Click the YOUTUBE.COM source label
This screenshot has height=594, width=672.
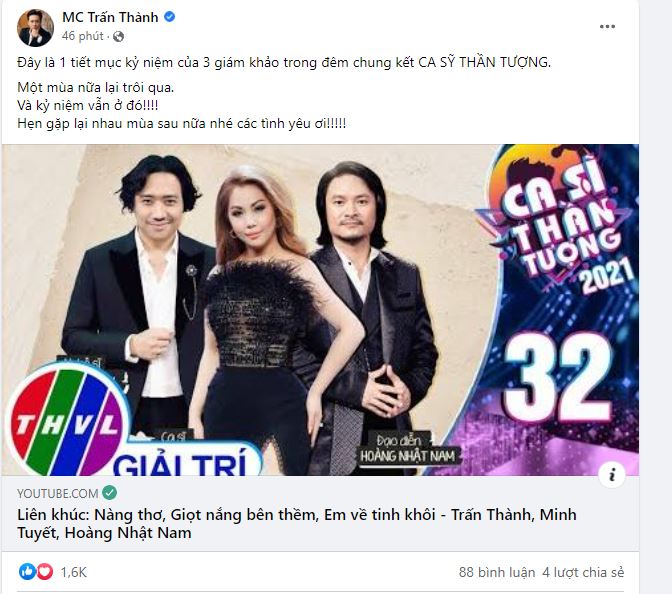coord(58,493)
